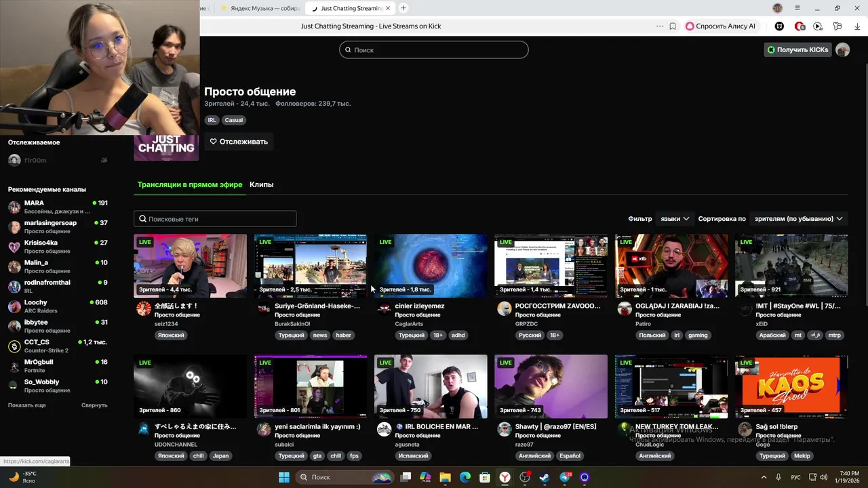Click the search tags input field

coord(215,219)
